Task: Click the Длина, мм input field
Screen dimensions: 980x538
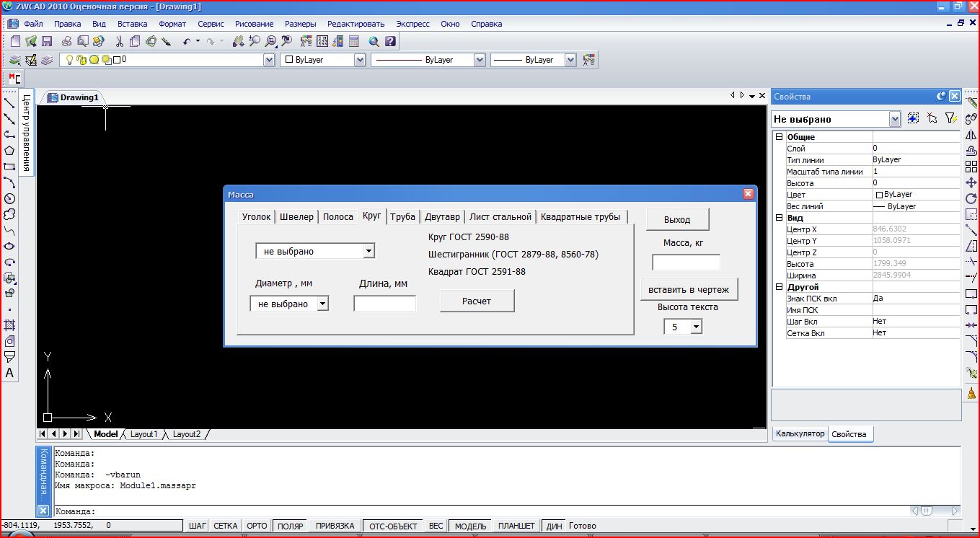Action: (x=384, y=304)
